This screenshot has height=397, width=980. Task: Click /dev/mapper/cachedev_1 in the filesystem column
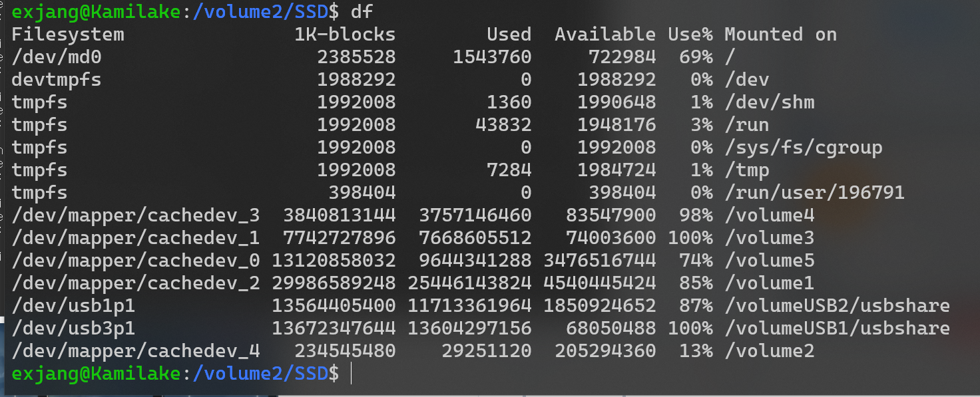point(136,238)
